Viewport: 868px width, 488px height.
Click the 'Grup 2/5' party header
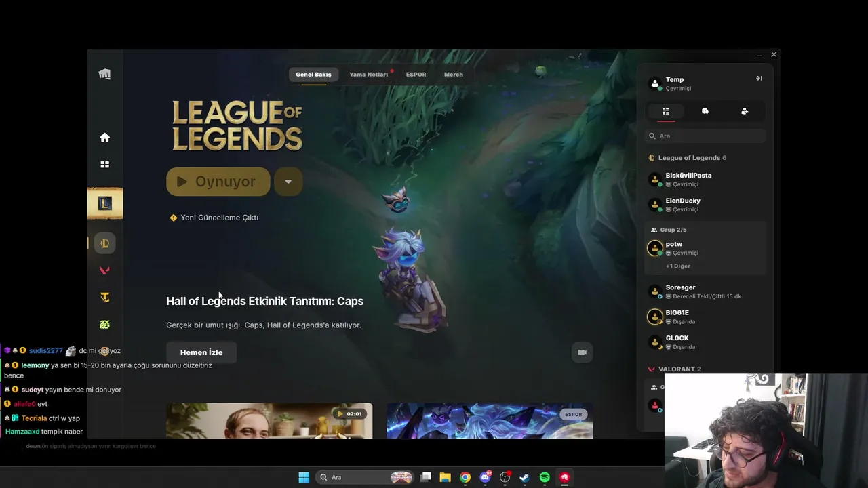[x=669, y=230]
